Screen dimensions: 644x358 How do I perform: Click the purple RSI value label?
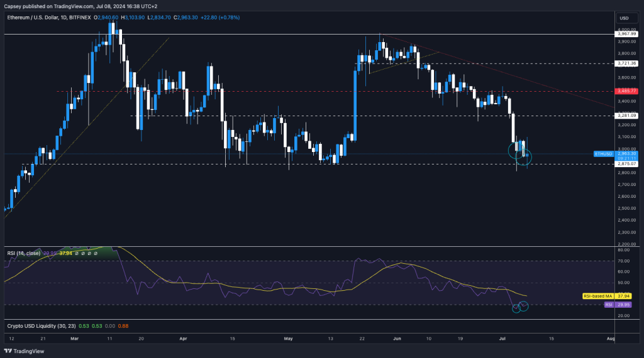click(608, 305)
